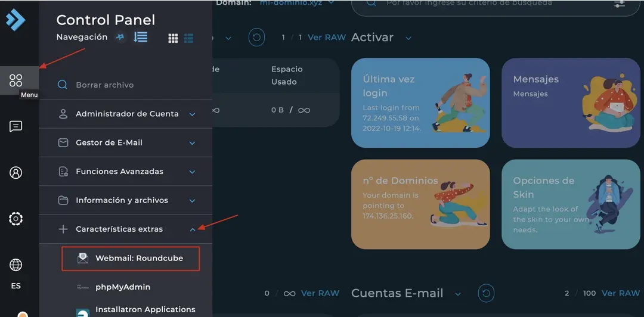Click refresh icon beside Cuentas E-mail
The image size is (644, 317).
(x=487, y=293)
